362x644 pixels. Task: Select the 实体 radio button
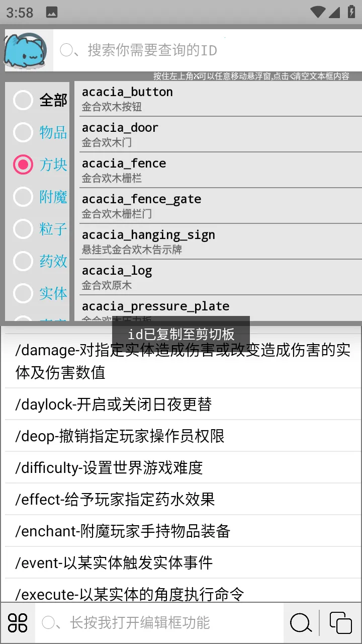tap(23, 293)
